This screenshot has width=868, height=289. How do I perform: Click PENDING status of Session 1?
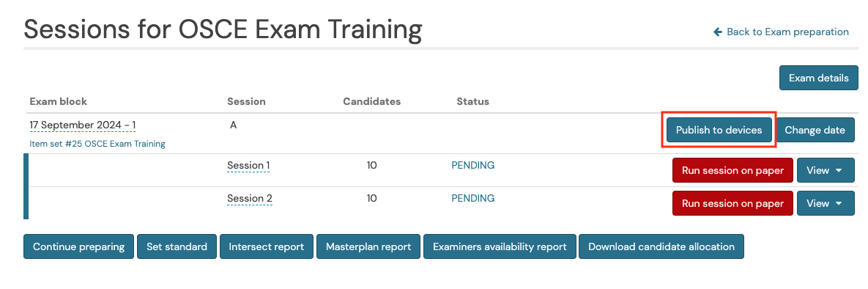click(x=473, y=165)
